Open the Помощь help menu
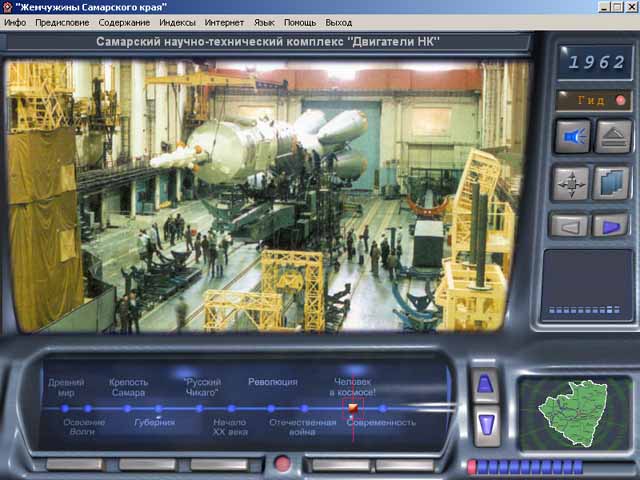 coord(299,22)
